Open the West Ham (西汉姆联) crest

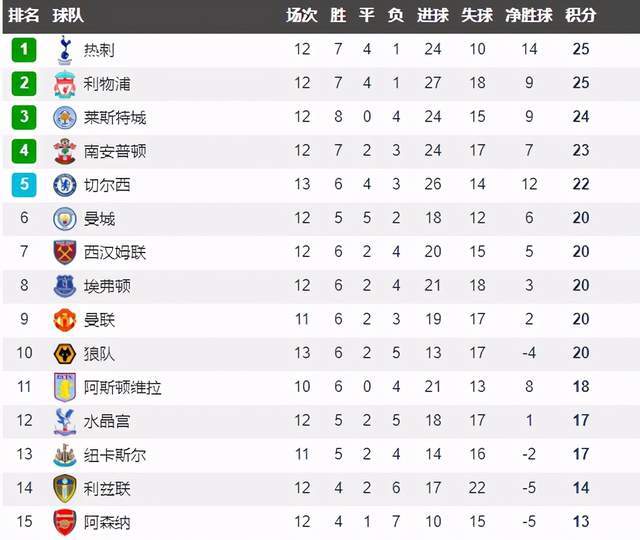(x=65, y=252)
